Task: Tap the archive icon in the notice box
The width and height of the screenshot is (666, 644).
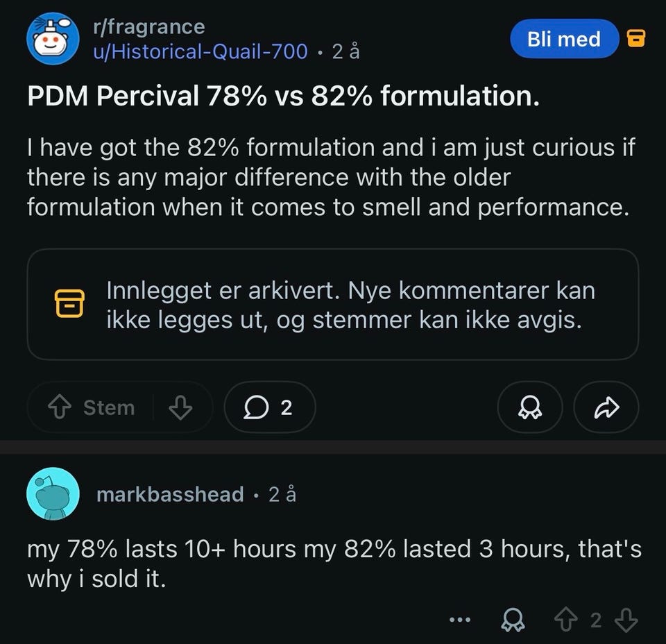Action: click(x=69, y=304)
